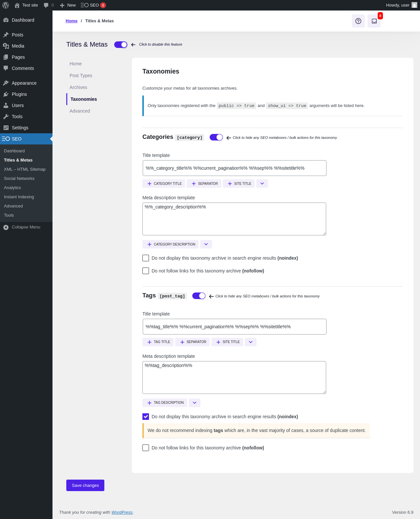Disable the Titles & Metas feature toggle
The width and height of the screenshot is (420, 519).
[121, 45]
